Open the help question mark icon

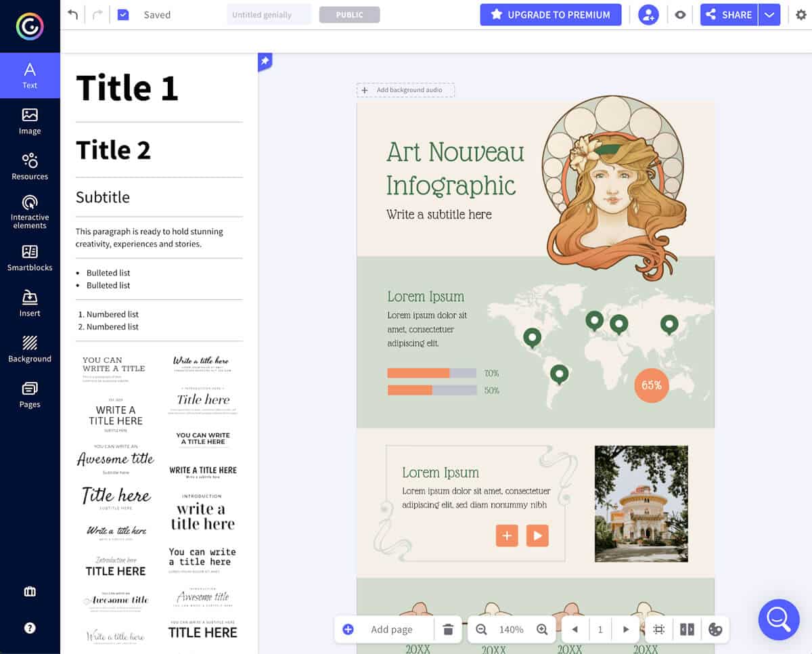click(x=30, y=628)
